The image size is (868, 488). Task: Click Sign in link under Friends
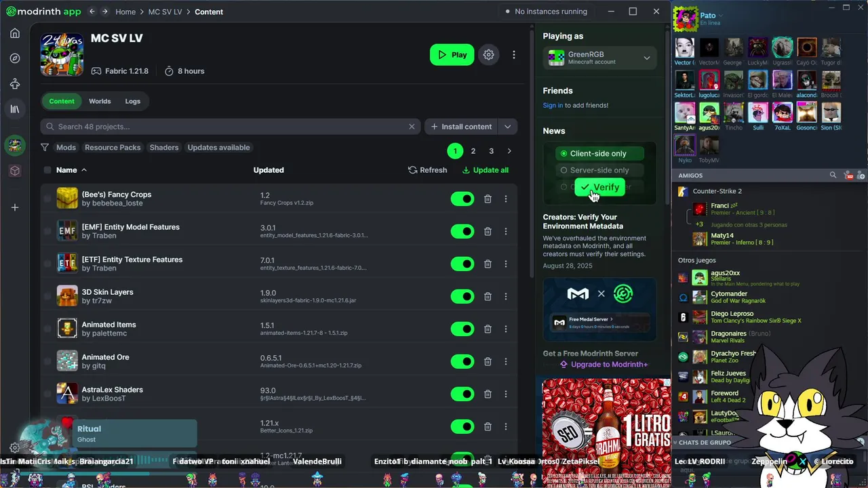pyautogui.click(x=553, y=105)
